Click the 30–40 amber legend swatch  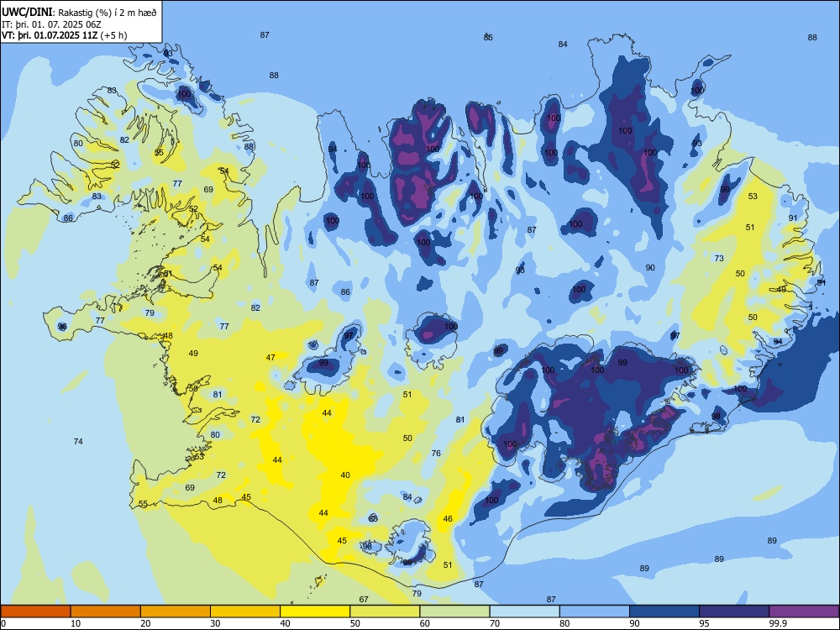tap(245, 612)
